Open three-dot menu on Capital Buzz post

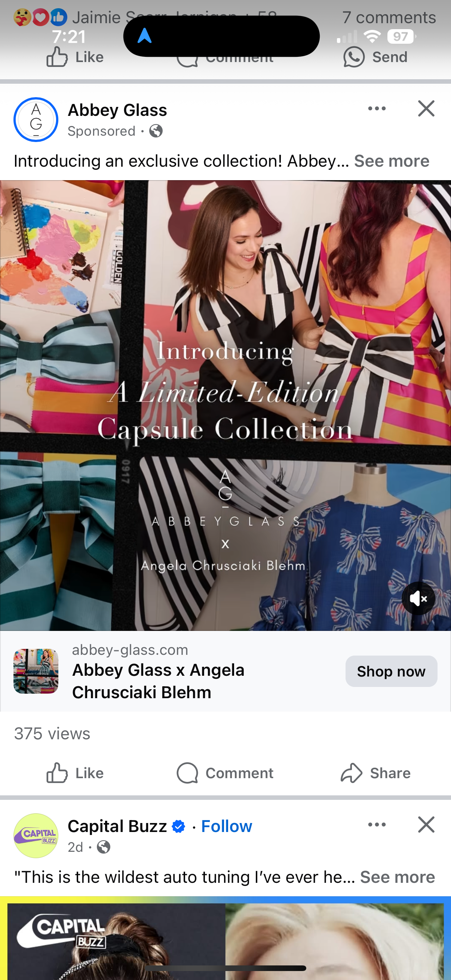tap(377, 825)
